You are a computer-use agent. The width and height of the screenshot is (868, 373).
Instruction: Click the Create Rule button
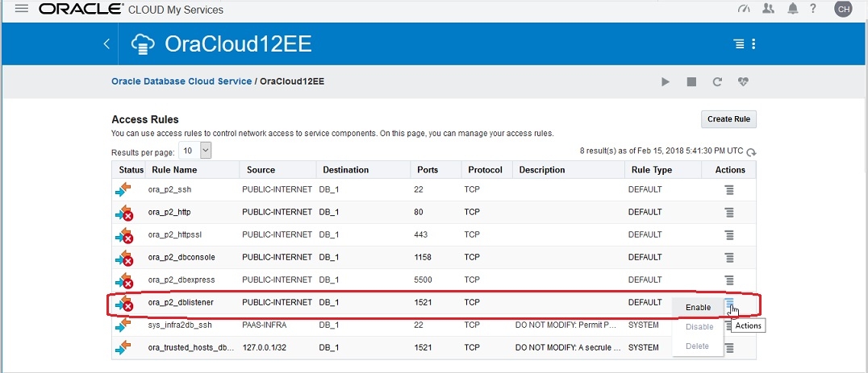coord(728,119)
